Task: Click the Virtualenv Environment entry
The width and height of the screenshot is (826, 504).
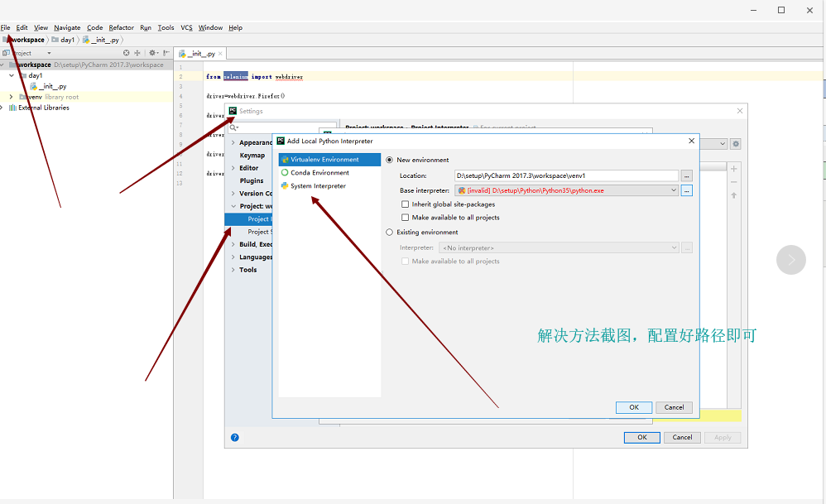Action: point(324,160)
